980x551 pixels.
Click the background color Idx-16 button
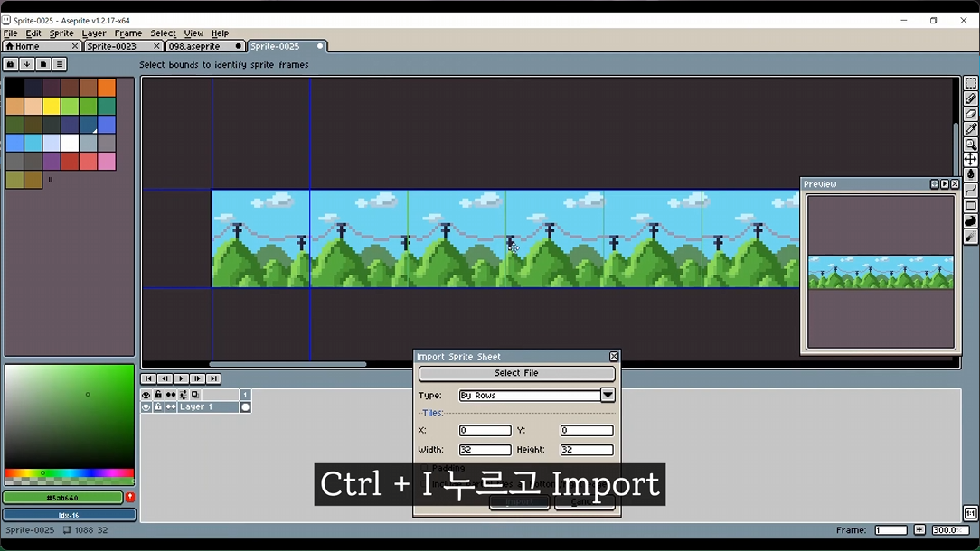click(x=69, y=516)
